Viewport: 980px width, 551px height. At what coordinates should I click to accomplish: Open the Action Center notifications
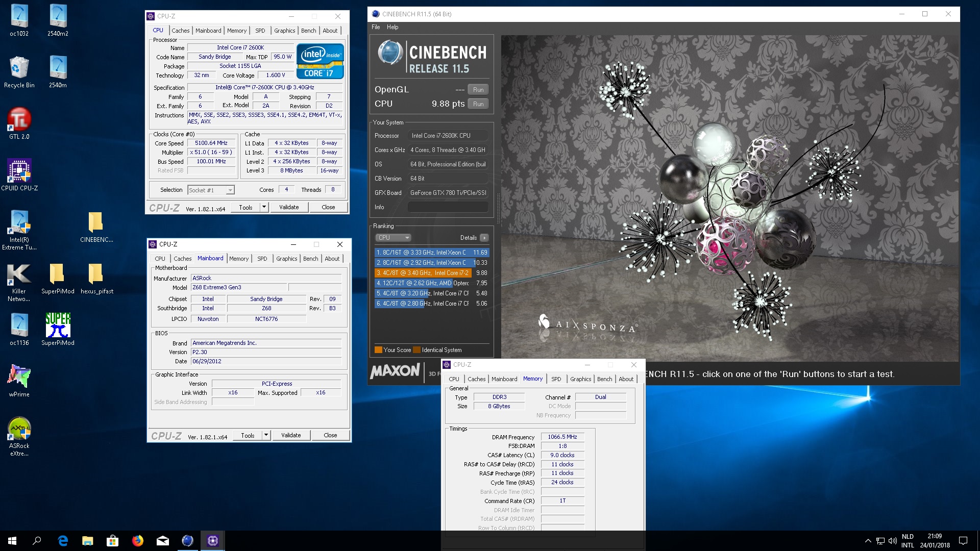[x=963, y=541]
